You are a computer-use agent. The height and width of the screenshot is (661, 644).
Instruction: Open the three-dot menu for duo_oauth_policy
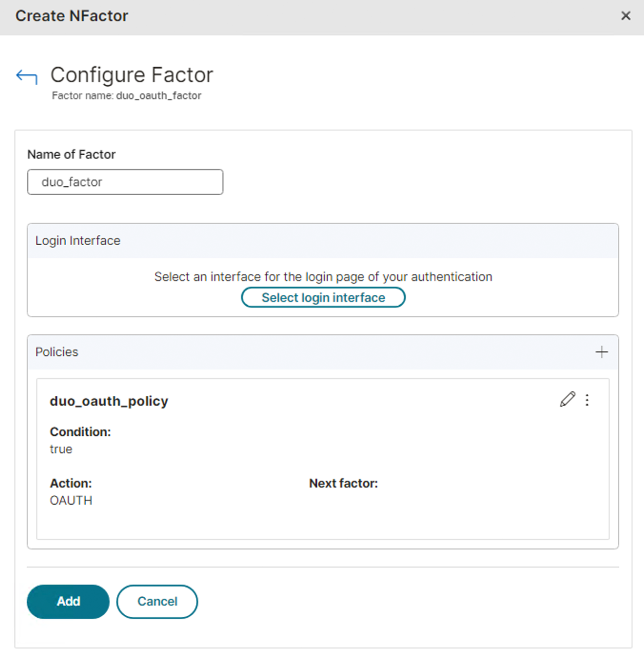(x=587, y=400)
